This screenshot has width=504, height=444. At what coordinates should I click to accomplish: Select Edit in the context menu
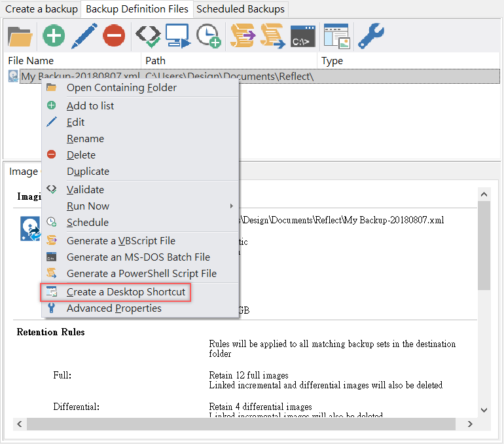pos(140,122)
